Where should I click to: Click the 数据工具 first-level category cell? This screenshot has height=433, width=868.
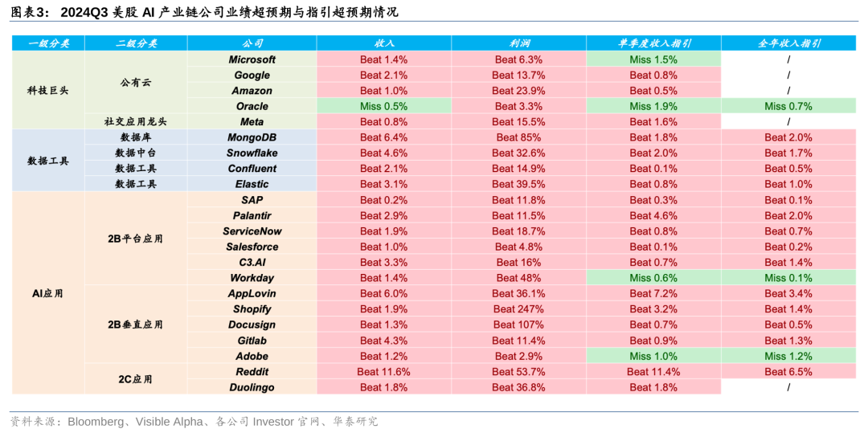(x=48, y=161)
